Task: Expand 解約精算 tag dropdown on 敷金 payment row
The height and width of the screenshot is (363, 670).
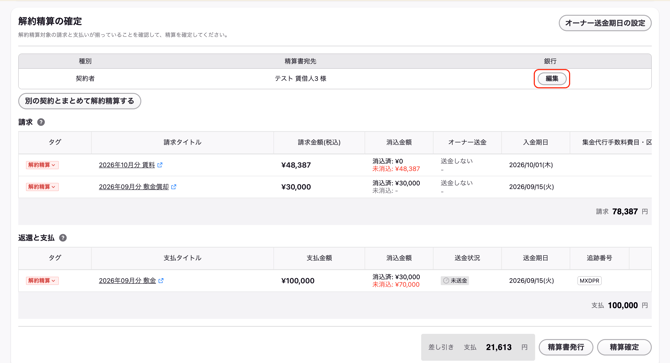Action: 42,281
